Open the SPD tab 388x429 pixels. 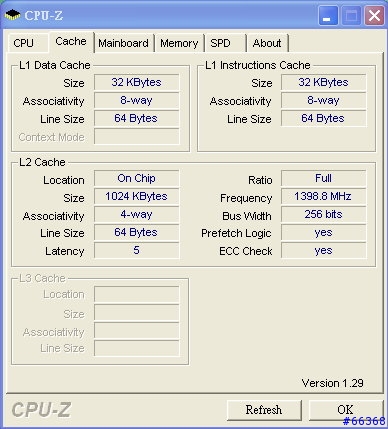[225, 43]
